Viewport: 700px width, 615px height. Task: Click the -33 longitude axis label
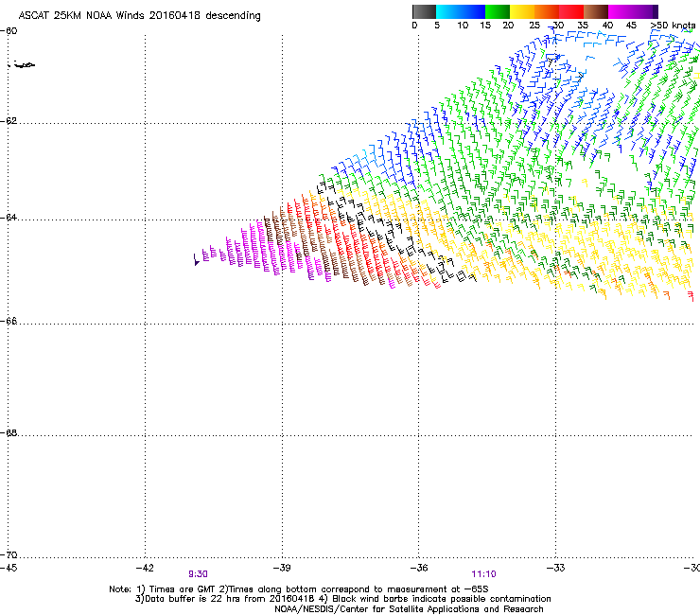click(556, 568)
